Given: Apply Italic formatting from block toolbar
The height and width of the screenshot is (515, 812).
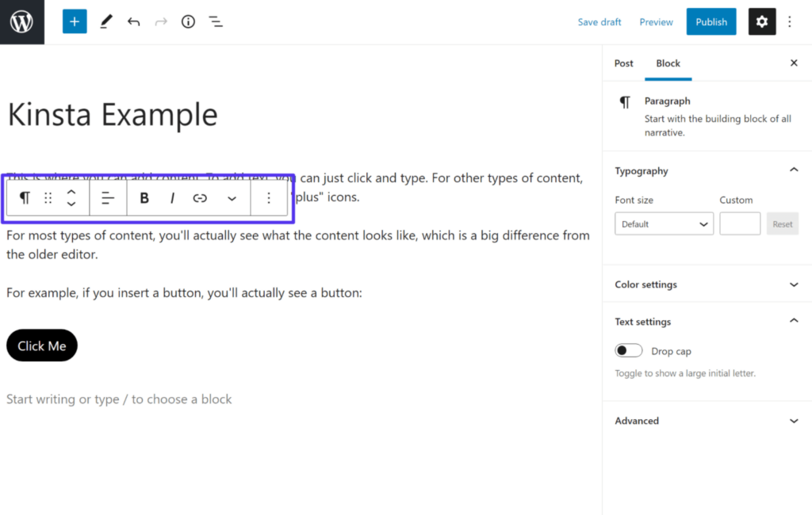Looking at the screenshot, I should (172, 198).
